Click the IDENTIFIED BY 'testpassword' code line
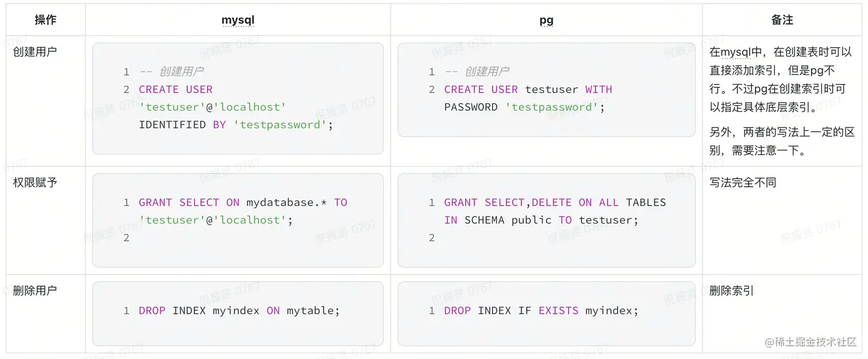This screenshot has width=868, height=359. click(x=236, y=125)
